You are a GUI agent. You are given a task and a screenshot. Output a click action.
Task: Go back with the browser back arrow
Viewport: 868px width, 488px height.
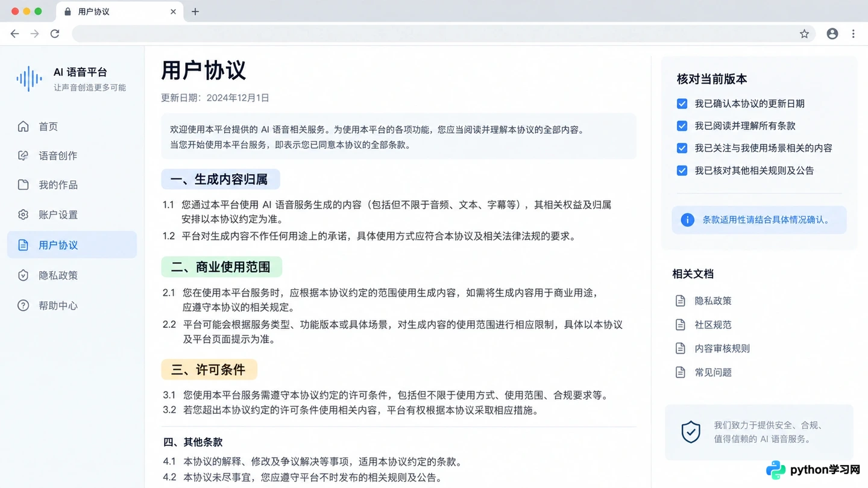(14, 34)
